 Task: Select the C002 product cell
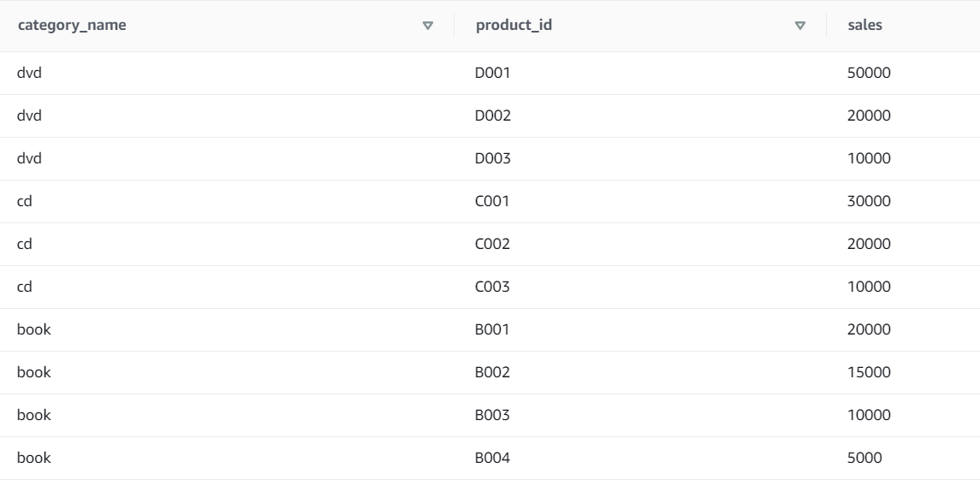coord(493,245)
